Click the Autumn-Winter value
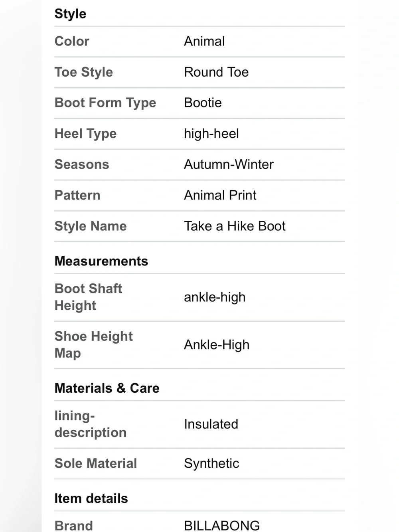Viewport: 399px width, 532px height. pos(229,164)
